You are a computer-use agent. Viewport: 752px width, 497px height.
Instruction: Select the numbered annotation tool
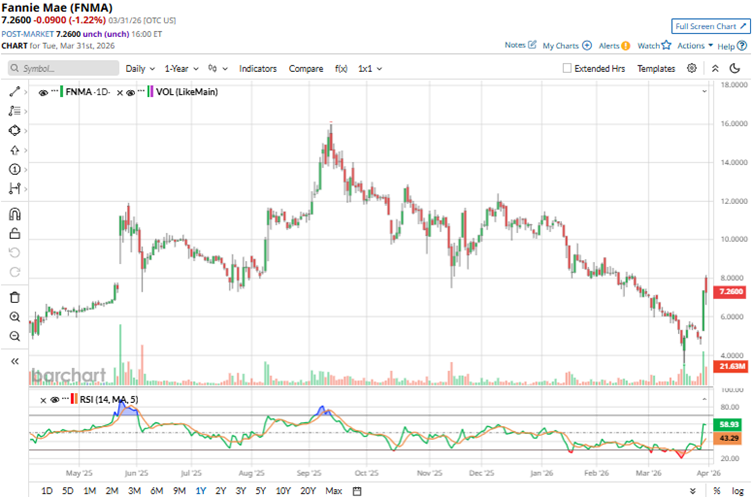click(x=14, y=169)
